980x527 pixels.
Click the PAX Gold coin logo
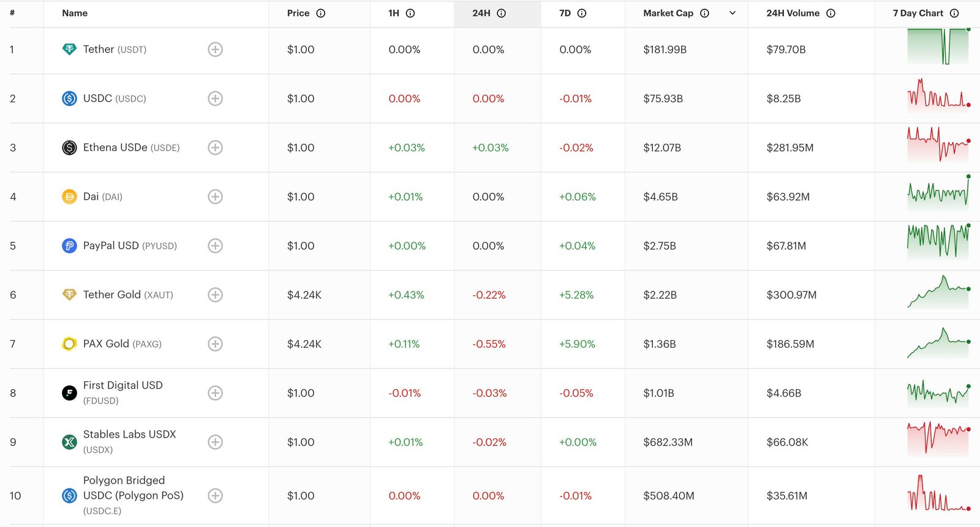(x=69, y=344)
